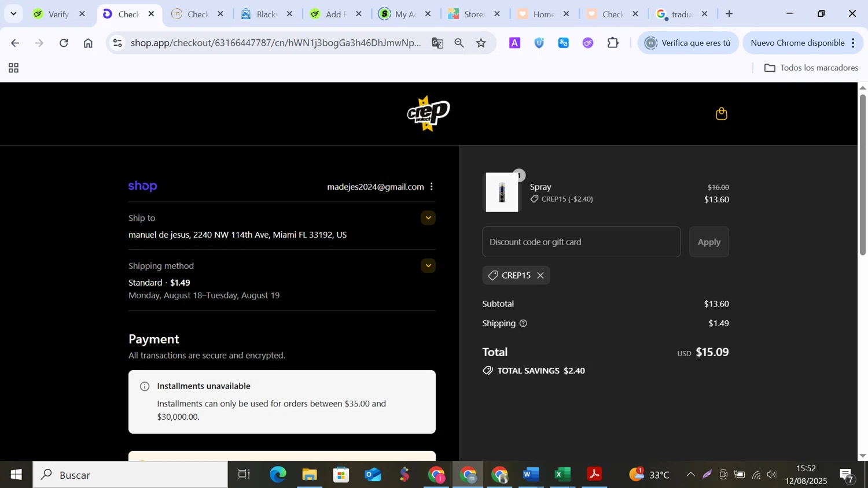
Task: Close the Verify tab
Action: click(x=82, y=14)
